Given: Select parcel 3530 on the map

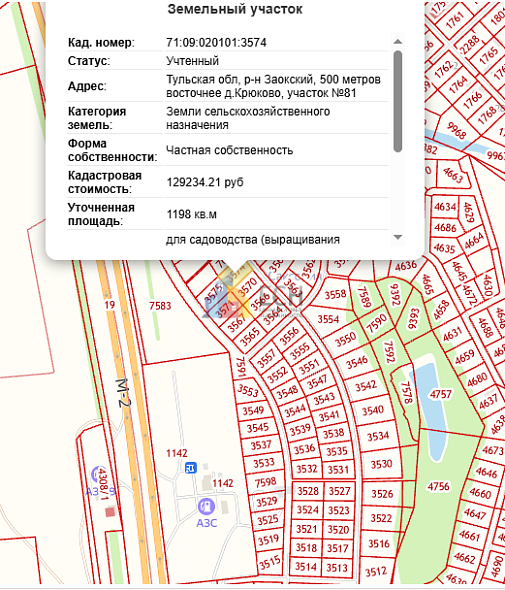Looking at the screenshot, I should pos(381,464).
